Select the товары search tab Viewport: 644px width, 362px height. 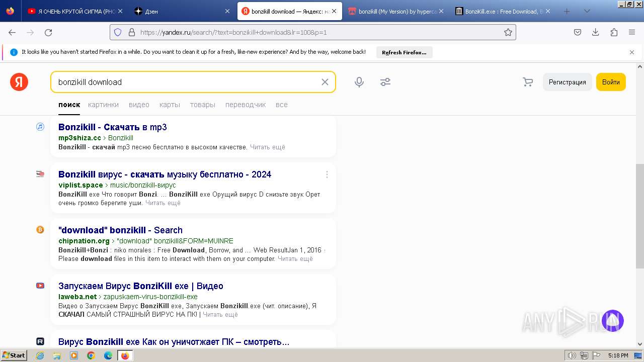click(x=203, y=105)
